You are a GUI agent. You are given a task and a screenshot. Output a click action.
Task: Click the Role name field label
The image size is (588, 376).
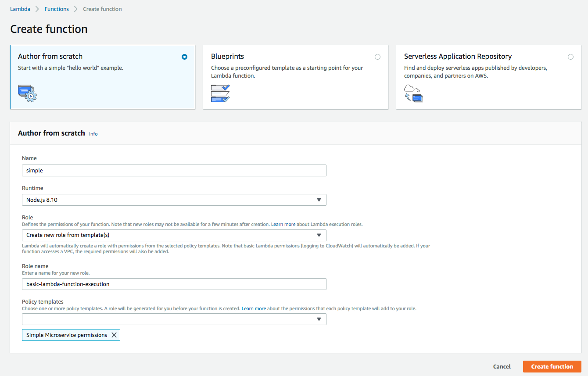pos(35,266)
